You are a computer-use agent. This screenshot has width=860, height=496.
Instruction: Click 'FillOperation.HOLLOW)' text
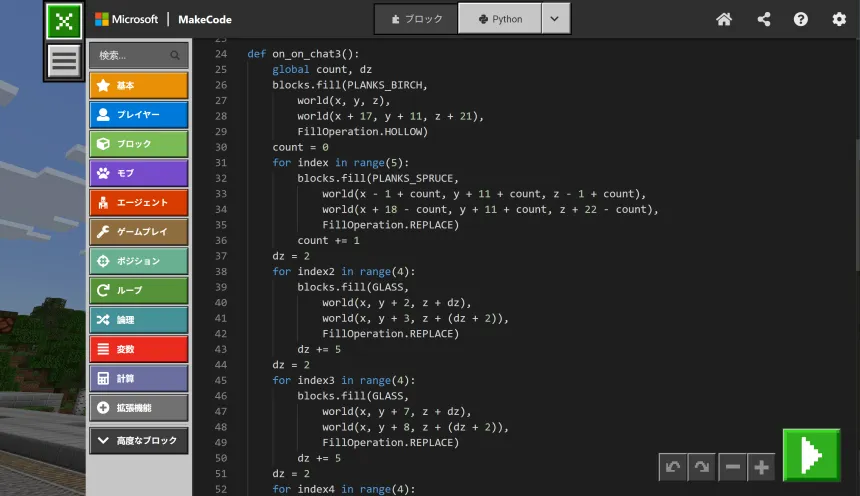pos(363,132)
